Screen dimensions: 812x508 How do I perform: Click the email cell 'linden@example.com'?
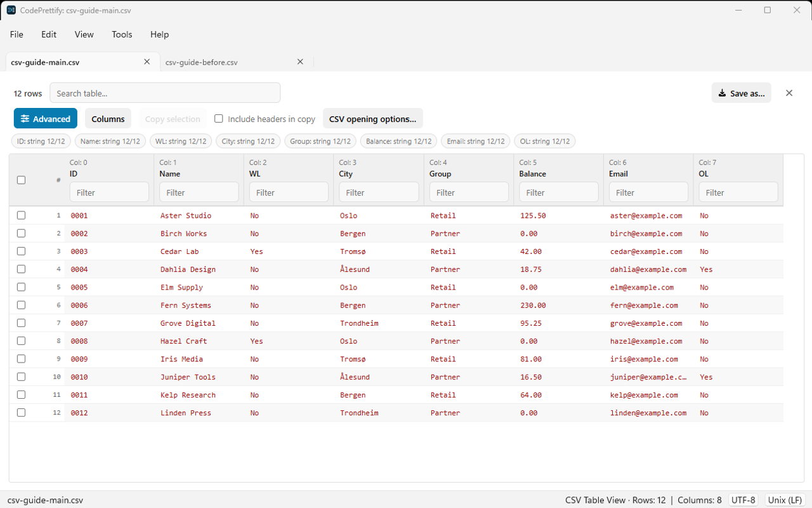(648, 413)
